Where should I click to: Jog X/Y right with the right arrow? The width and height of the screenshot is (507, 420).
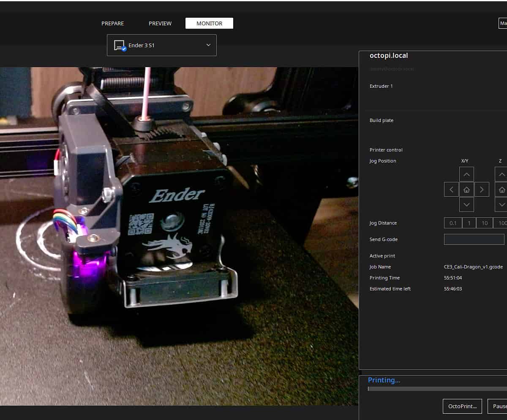coord(482,190)
